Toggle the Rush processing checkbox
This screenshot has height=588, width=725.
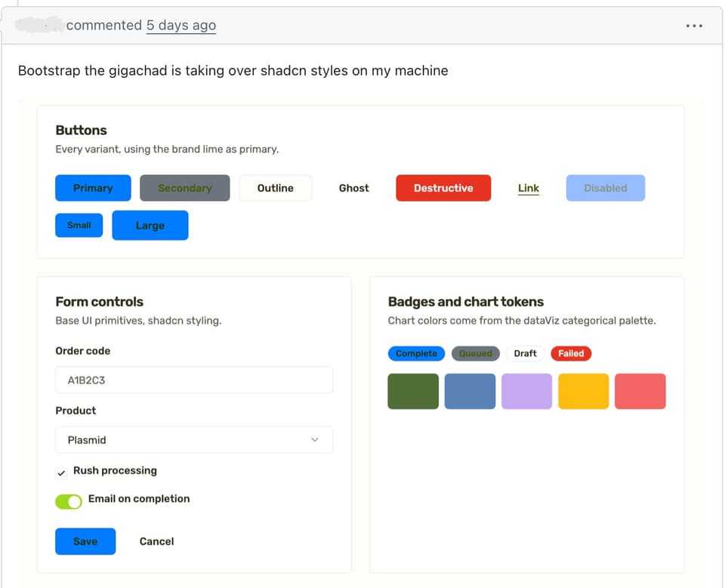[61, 473]
